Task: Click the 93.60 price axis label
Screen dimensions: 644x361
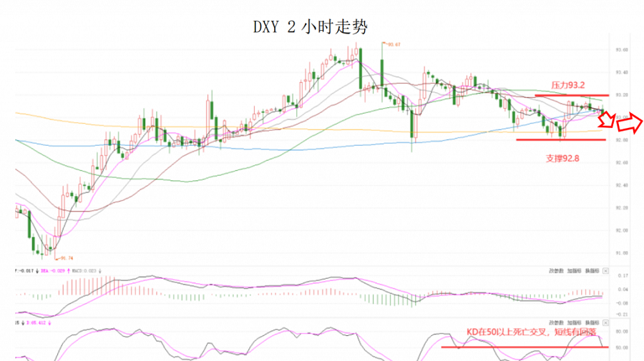Action: pos(621,49)
